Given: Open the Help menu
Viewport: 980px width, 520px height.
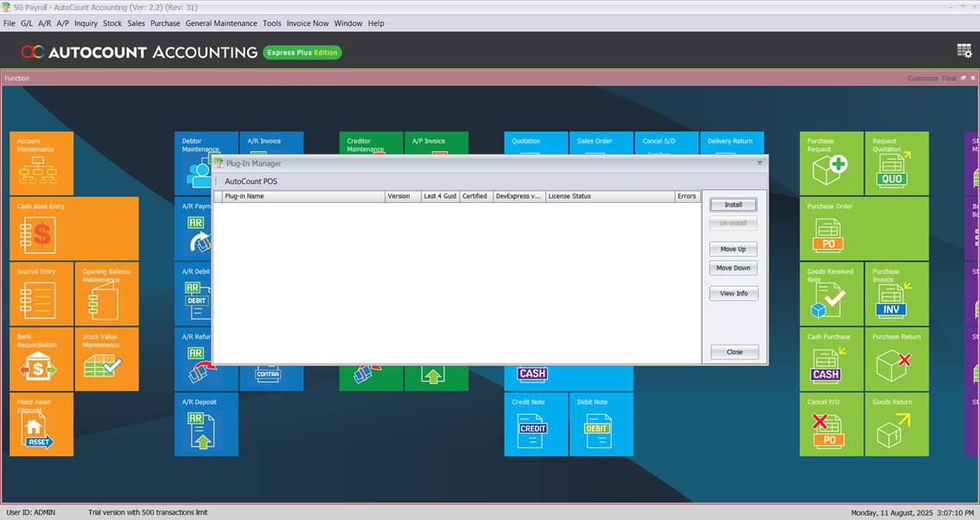Looking at the screenshot, I should [x=376, y=23].
